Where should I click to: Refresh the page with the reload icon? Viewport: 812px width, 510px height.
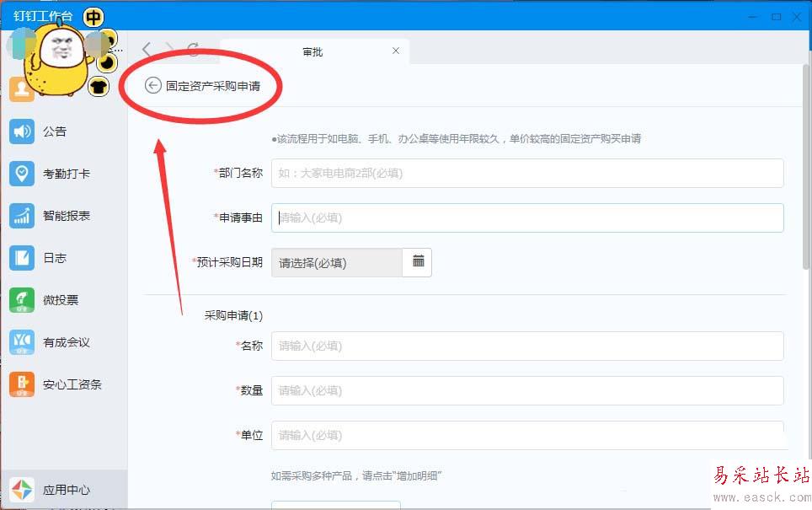tap(193, 50)
